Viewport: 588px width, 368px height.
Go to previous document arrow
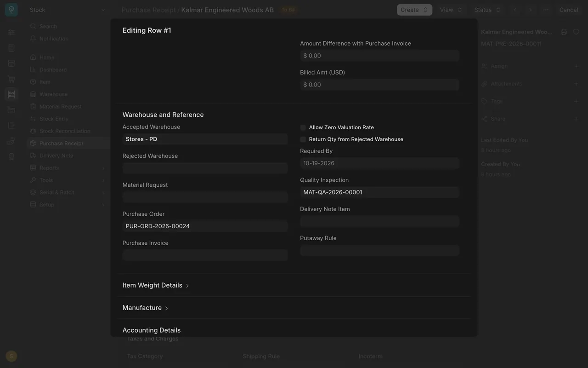515,10
